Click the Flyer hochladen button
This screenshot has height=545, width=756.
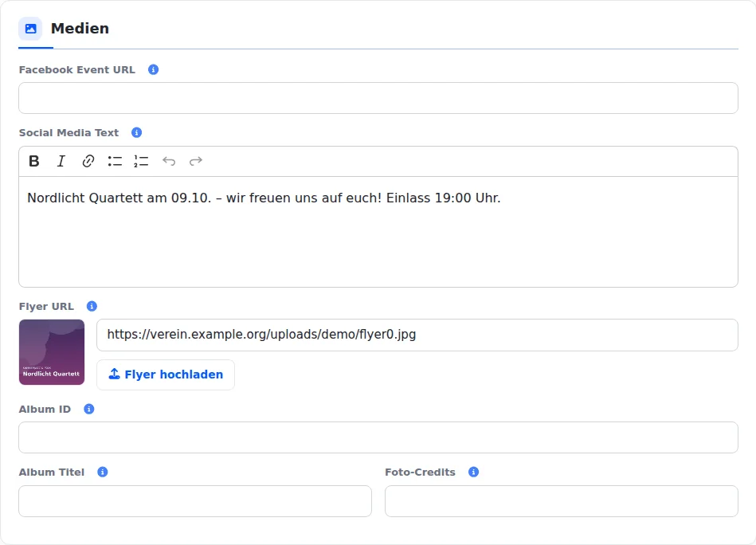coord(166,374)
